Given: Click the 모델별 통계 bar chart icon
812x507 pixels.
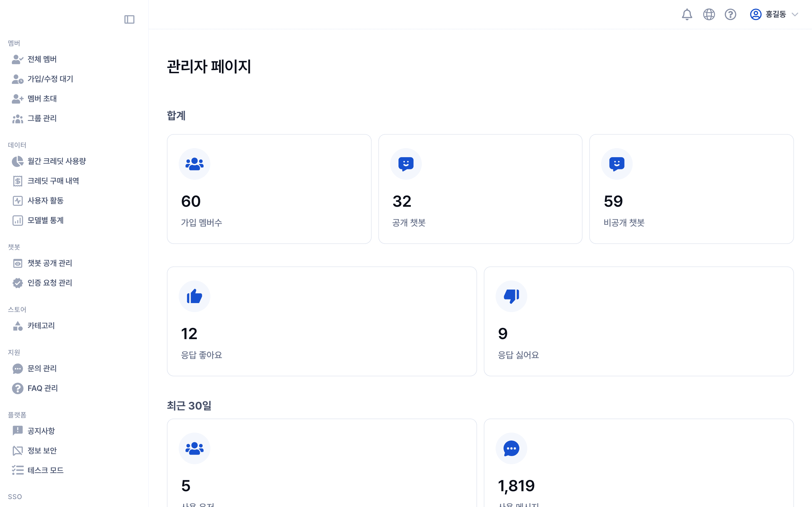Looking at the screenshot, I should tap(17, 220).
